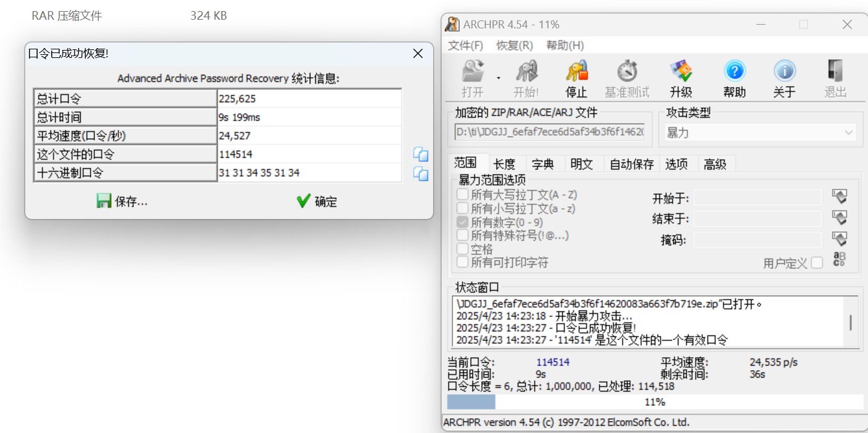Image resolution: width=868 pixels, height=433 pixels.
Task: Switch to the 明文 tab
Action: [582, 164]
